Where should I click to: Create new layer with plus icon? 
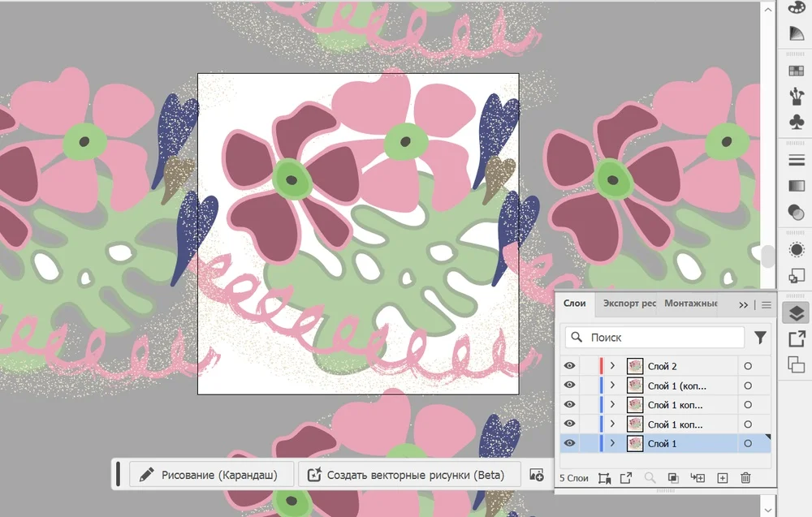[723, 479]
